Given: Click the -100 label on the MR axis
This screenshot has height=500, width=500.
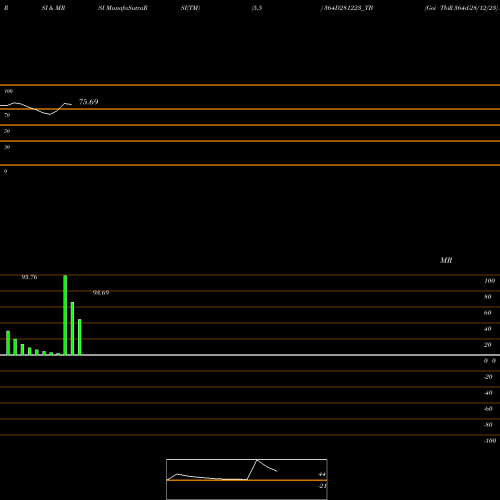Looking at the screenshot, I should [x=490, y=441].
